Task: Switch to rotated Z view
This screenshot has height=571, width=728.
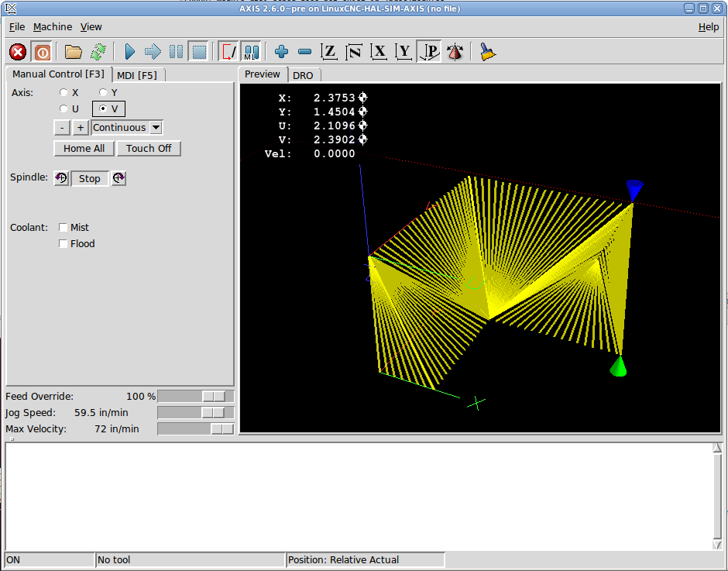Action: tap(354, 52)
